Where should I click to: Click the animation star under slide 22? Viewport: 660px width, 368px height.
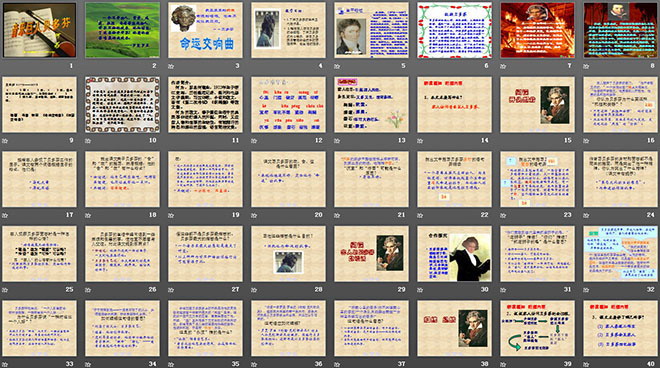pyautogui.click(x=420, y=215)
